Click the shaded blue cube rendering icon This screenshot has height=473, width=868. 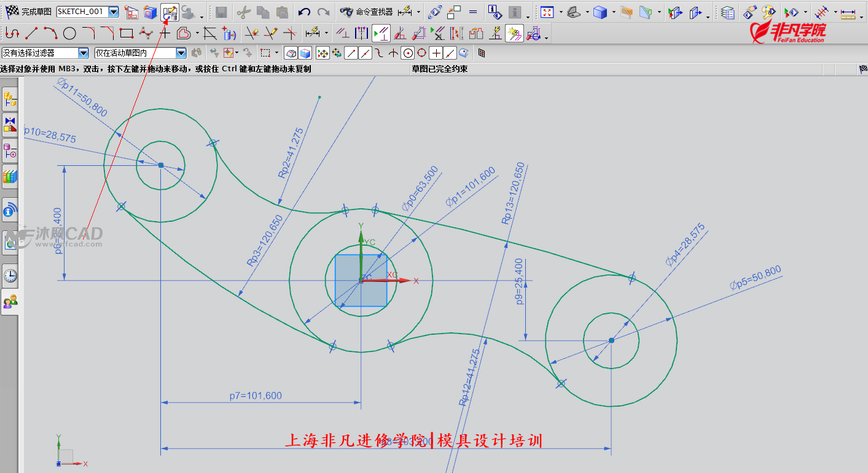coord(601,12)
